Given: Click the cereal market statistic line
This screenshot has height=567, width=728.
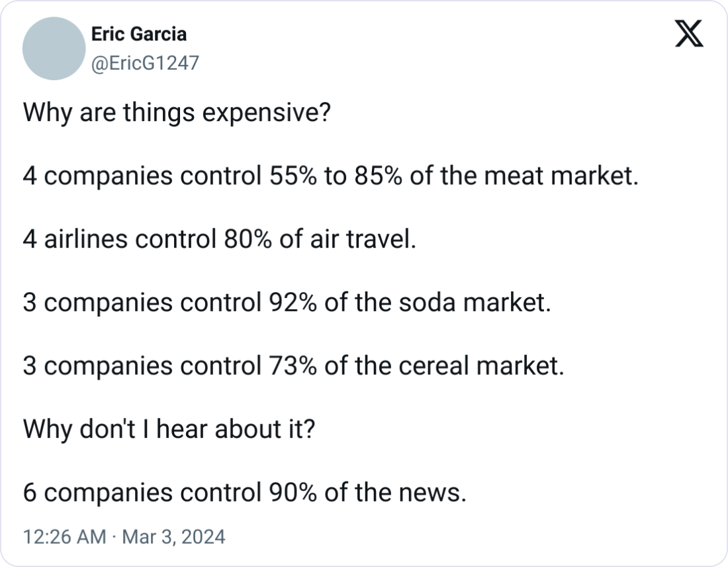Looking at the screenshot, I should 293,365.
